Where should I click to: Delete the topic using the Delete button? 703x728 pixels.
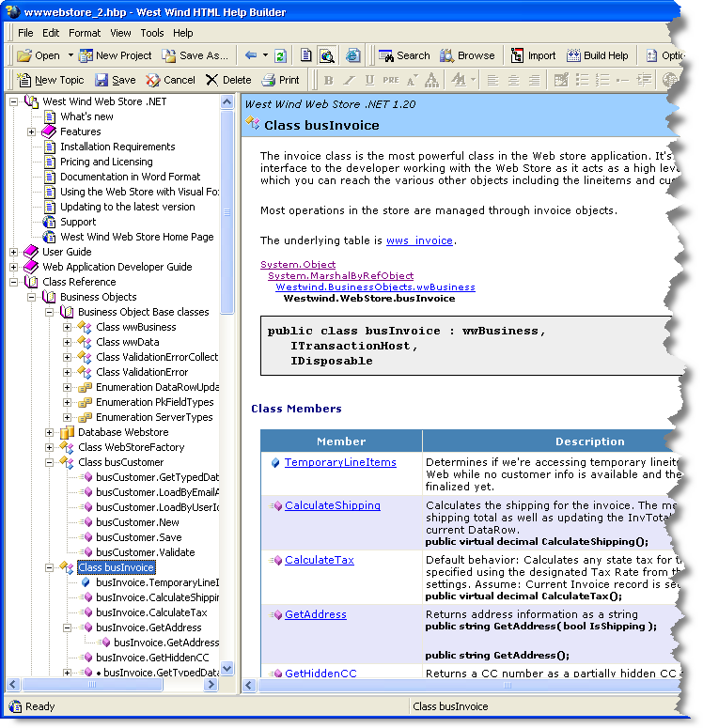pos(228,81)
